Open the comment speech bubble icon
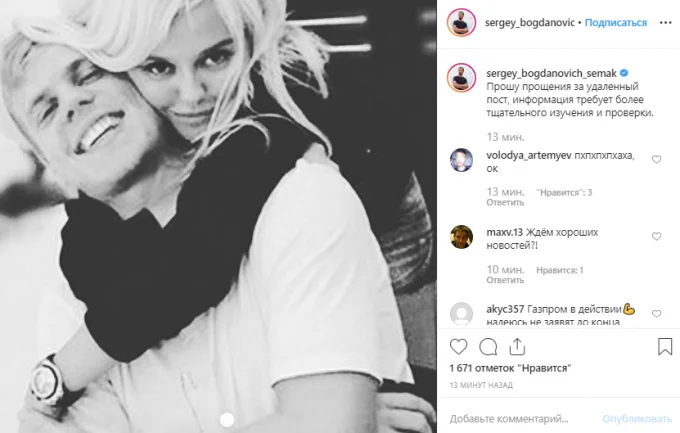This screenshot has height=433, width=680. 488,347
